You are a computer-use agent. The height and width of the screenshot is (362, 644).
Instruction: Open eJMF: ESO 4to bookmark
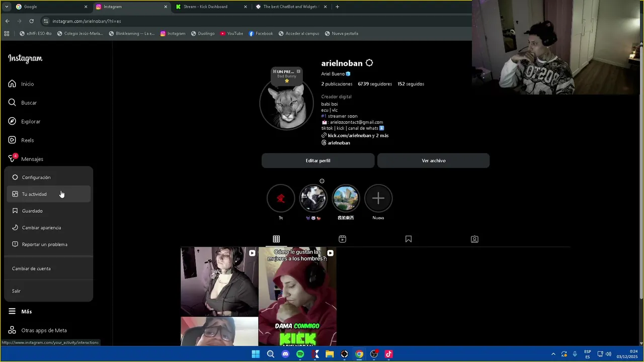35,34
